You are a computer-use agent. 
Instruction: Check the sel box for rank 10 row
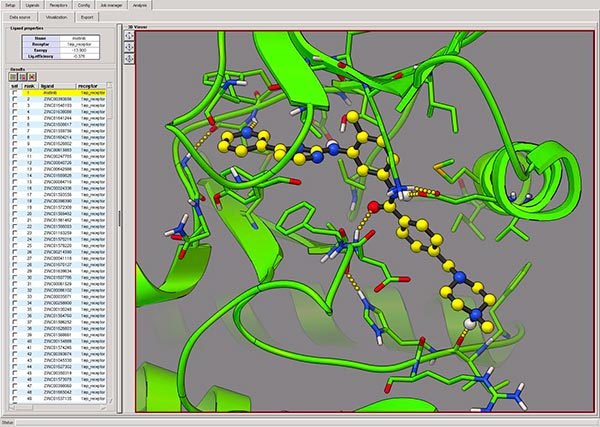[14, 151]
